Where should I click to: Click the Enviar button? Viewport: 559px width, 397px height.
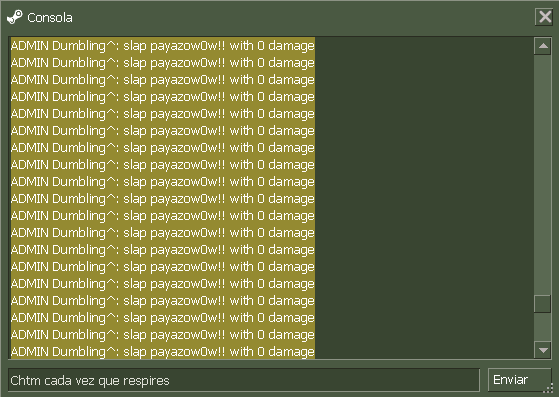coord(519,380)
